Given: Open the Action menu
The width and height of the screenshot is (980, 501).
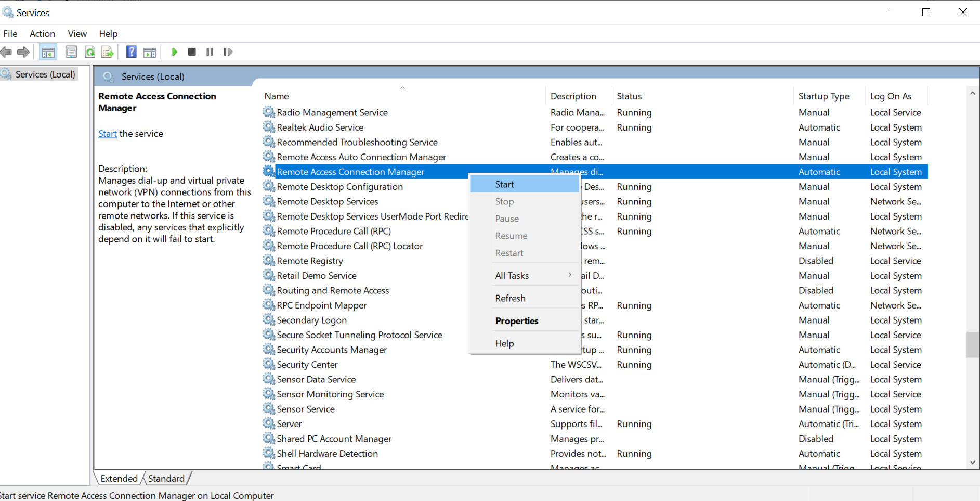Looking at the screenshot, I should click(42, 34).
